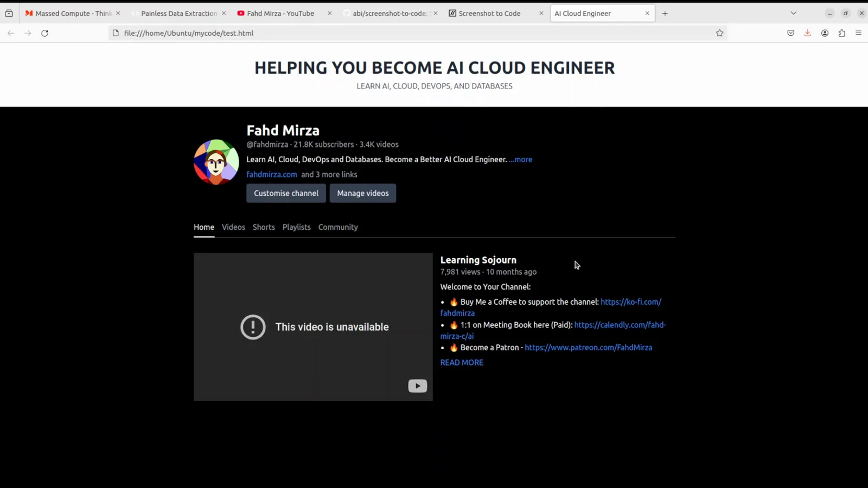Click the 'Welcome to Your Channel:' text
Screen dimensions: 868x488
(x=486, y=287)
